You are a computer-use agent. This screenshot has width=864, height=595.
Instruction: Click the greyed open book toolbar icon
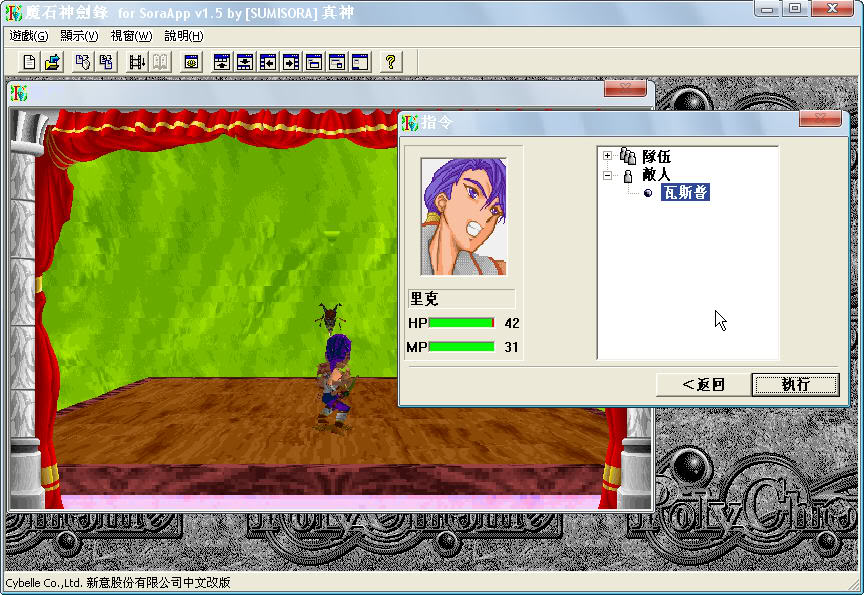(x=160, y=62)
